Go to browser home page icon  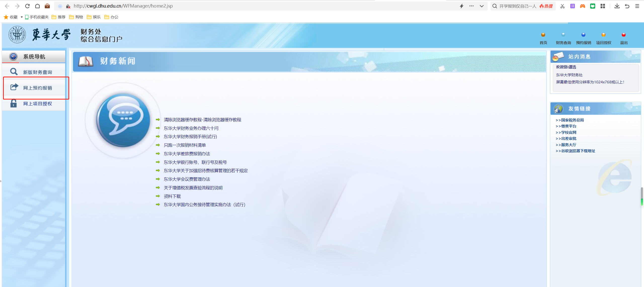pos(37,6)
